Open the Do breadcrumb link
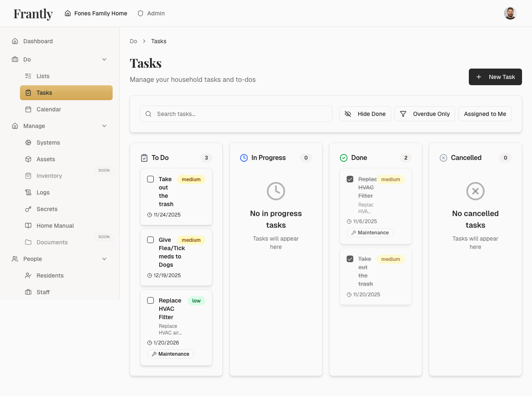 point(133,41)
